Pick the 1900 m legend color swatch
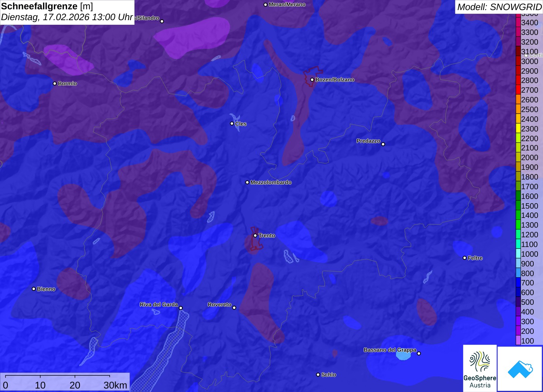Screen dimensions: 543x392 point(518,167)
